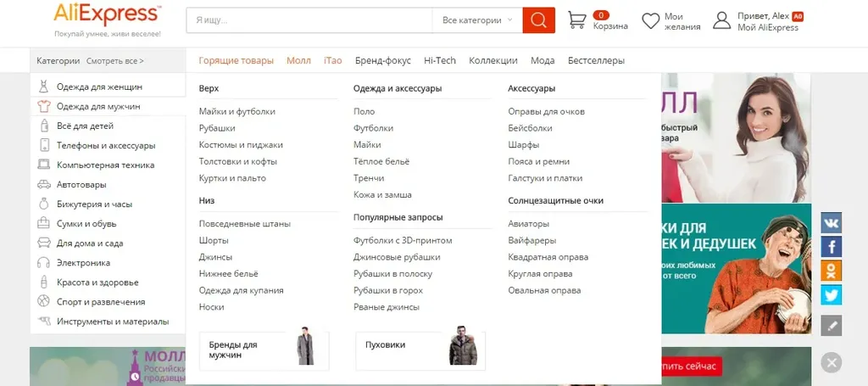Open the Бренды для мужчин card
Image resolution: width=868 pixels, height=386 pixels.
click(264, 351)
